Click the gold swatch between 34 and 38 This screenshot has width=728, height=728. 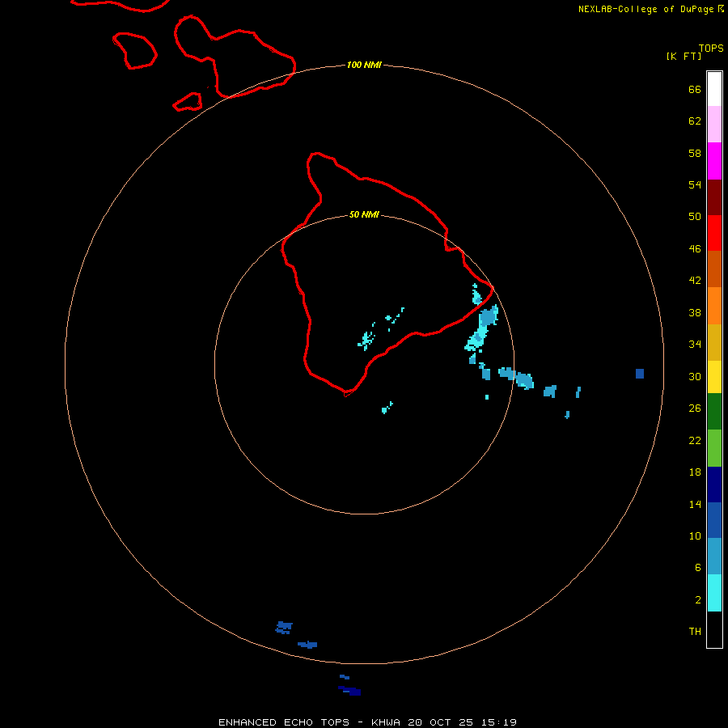(714, 343)
